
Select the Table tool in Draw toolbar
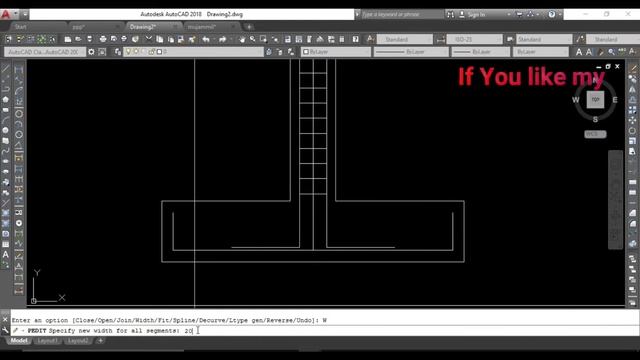[x=5, y=244]
